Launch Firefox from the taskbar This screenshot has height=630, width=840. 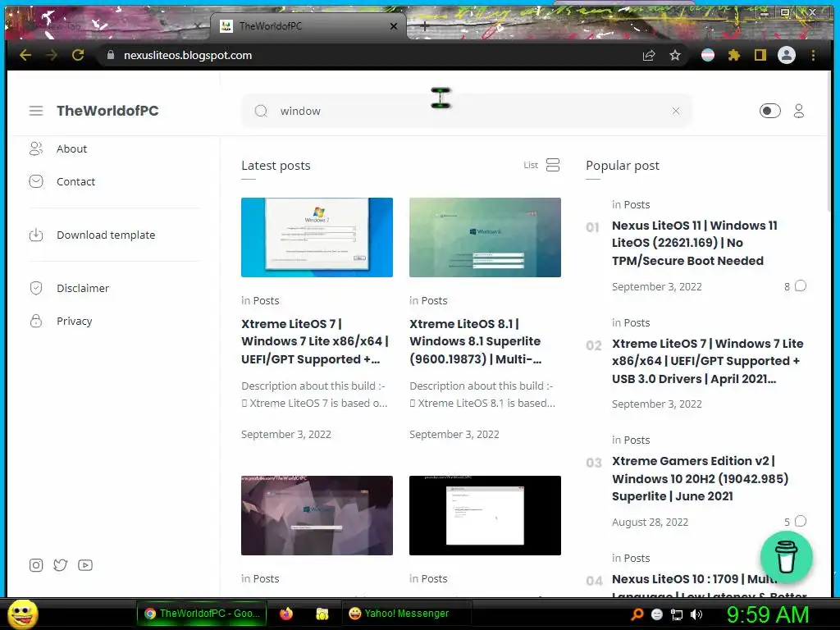coord(286,614)
